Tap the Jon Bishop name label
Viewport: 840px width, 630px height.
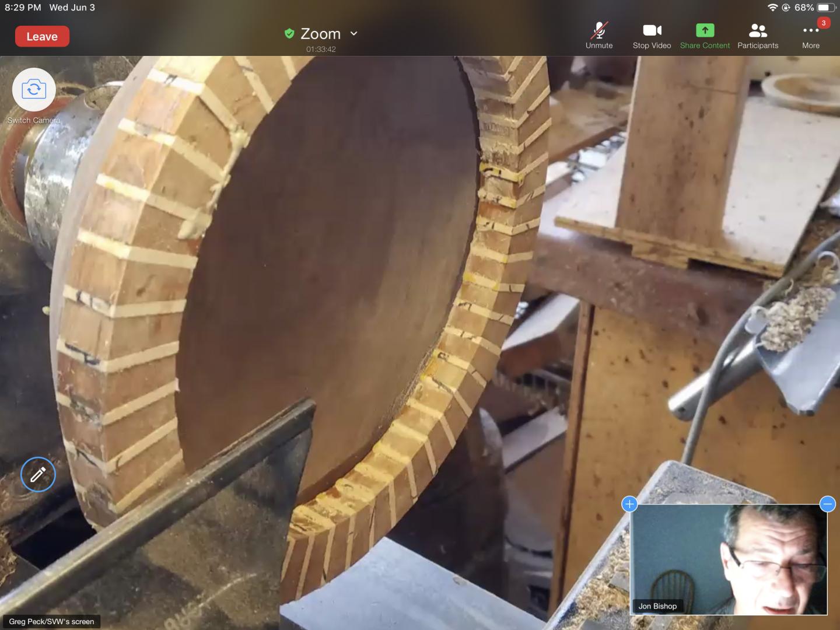(x=657, y=606)
